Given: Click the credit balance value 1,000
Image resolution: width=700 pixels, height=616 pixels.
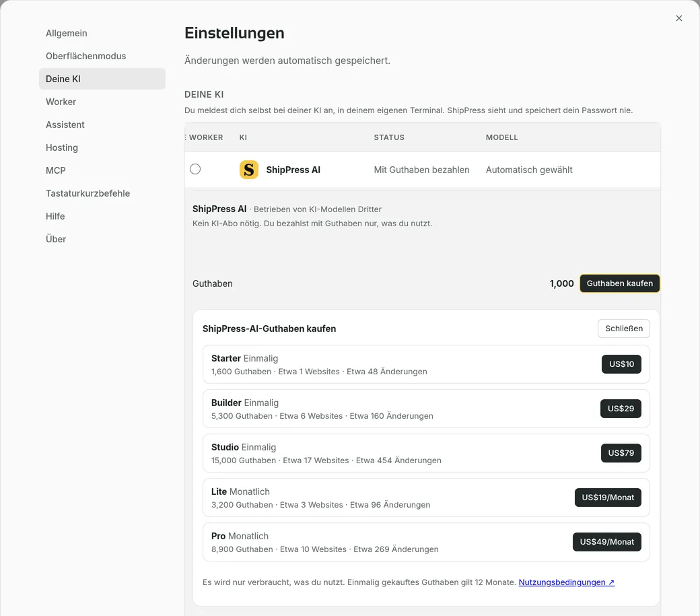Looking at the screenshot, I should point(561,283).
